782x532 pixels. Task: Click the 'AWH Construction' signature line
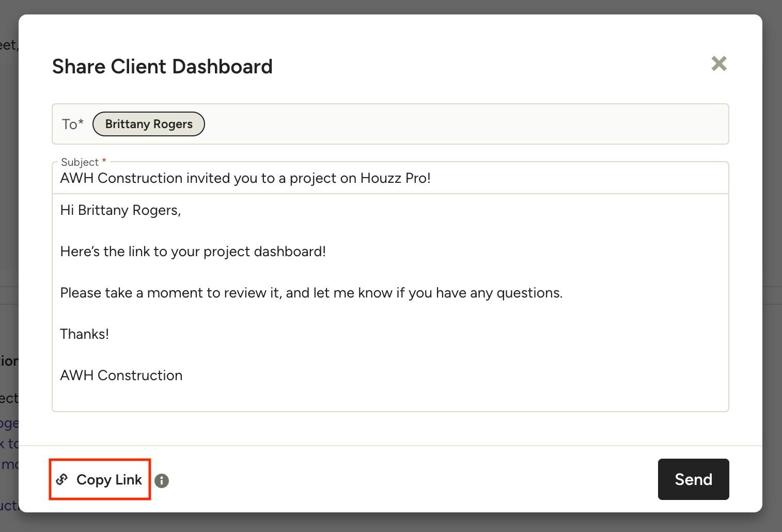point(121,375)
